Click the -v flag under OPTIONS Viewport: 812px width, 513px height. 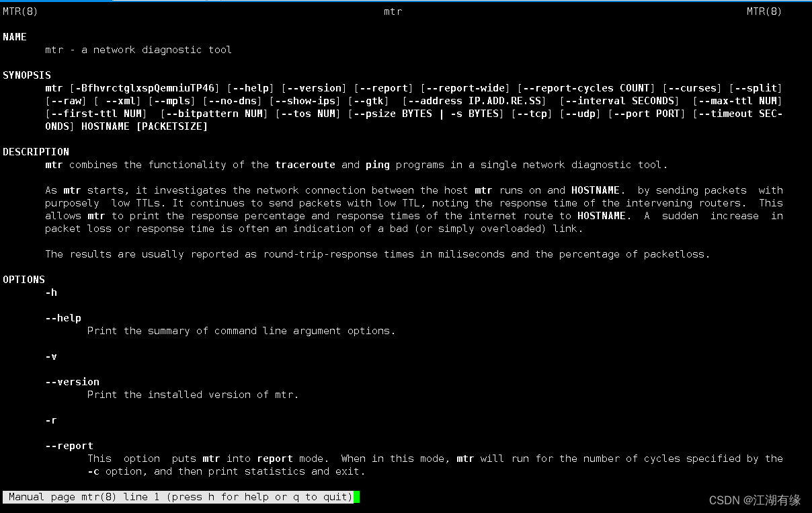click(x=51, y=356)
